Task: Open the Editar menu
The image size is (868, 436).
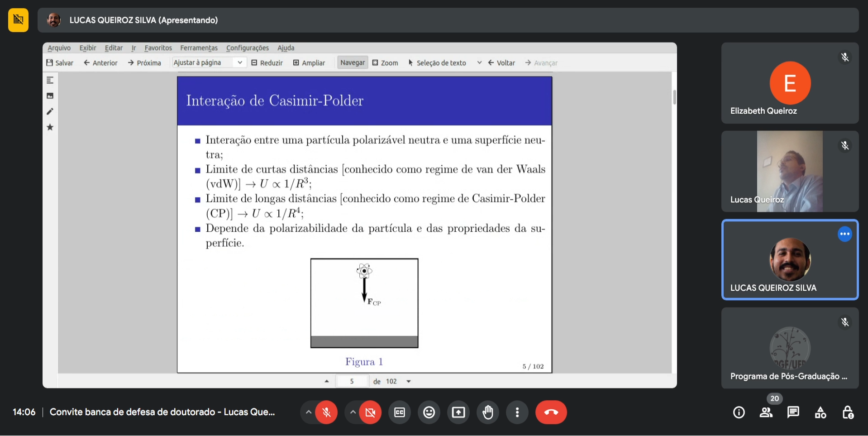Action: 114,48
